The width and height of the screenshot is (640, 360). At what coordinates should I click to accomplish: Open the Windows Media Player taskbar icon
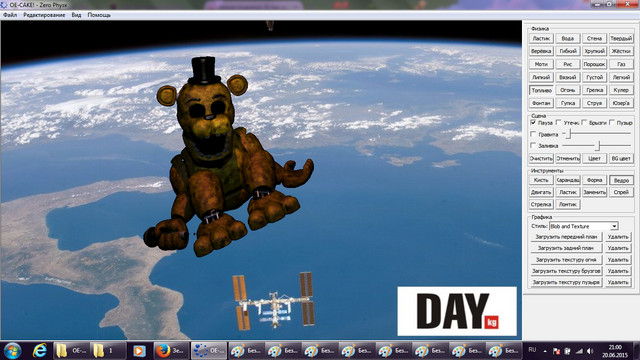(139, 351)
